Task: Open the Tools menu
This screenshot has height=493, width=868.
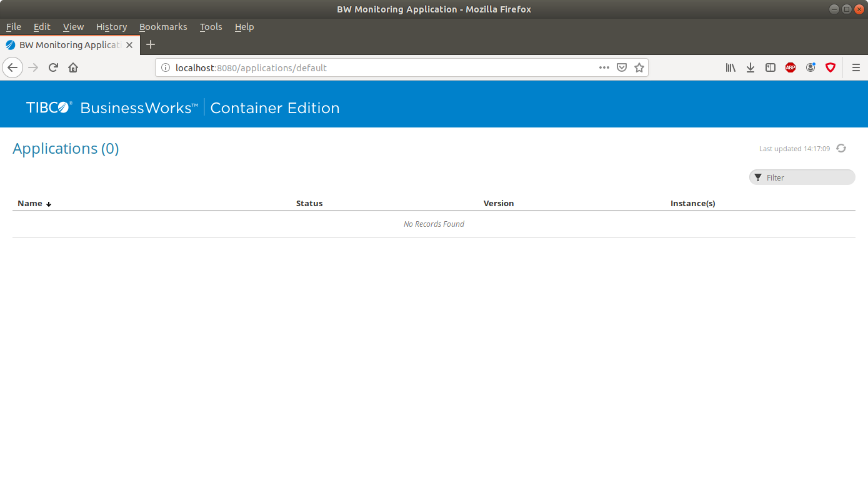Action: point(211,27)
